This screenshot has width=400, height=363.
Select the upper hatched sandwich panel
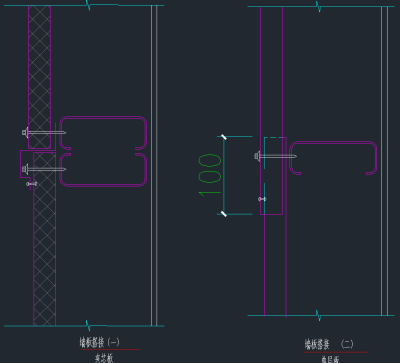tap(40, 77)
